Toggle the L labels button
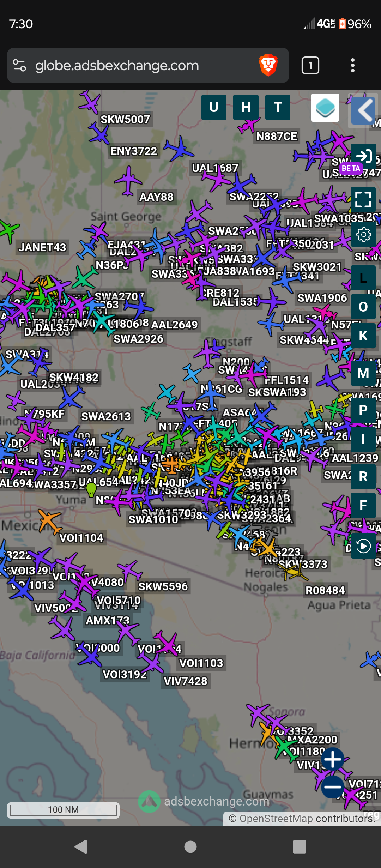The height and width of the screenshot is (868, 381). tap(363, 278)
